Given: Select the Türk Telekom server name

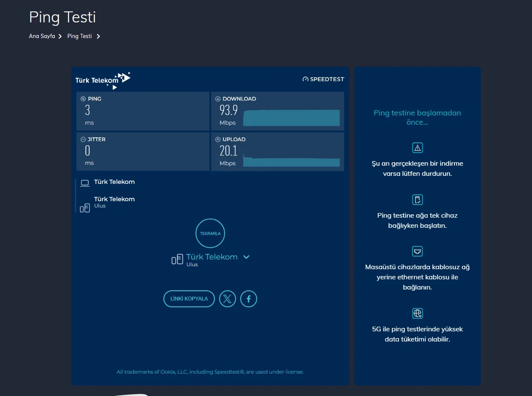Looking at the screenshot, I should tap(212, 257).
